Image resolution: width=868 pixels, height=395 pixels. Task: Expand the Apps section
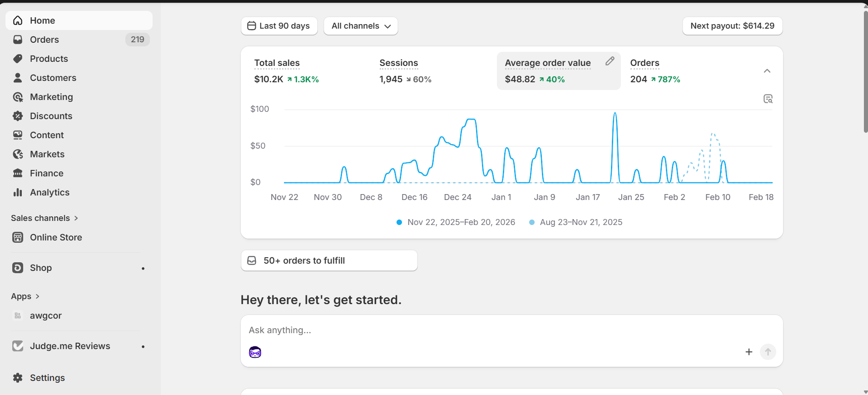[25, 296]
